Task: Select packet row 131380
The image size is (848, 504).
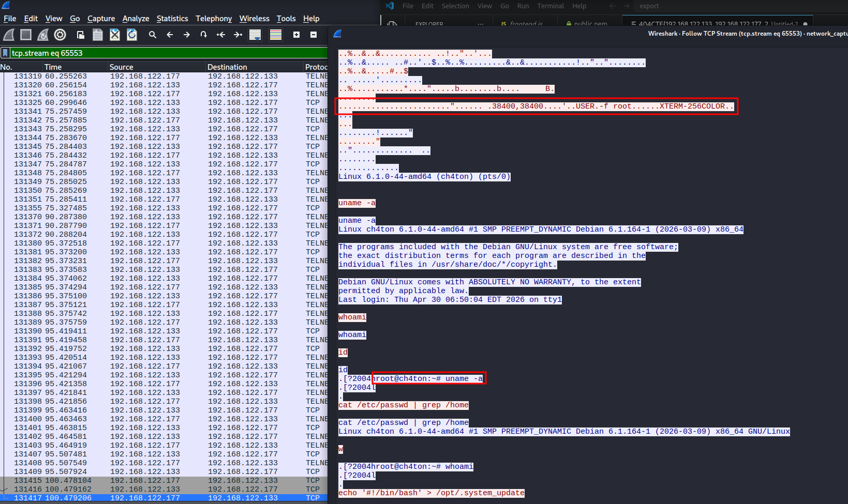Action: (163, 243)
